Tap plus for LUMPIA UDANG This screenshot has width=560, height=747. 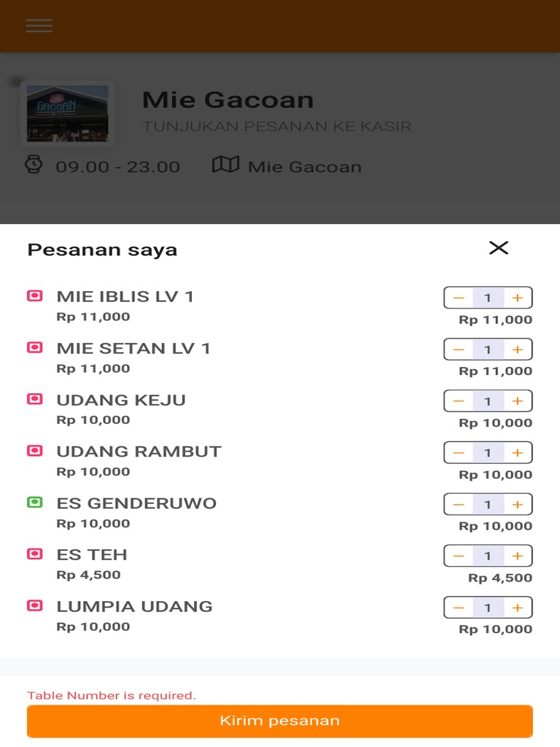518,608
